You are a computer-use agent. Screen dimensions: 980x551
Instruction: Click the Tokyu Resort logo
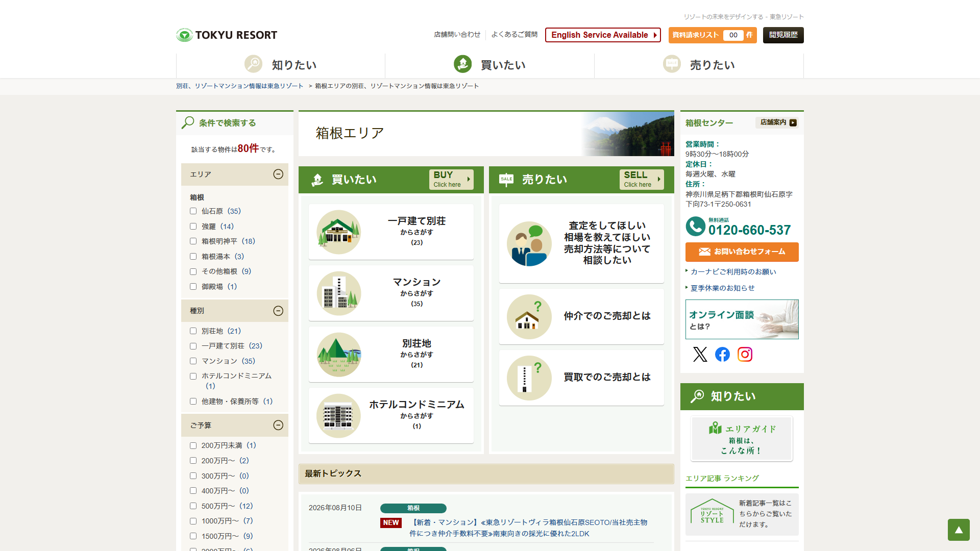click(x=227, y=35)
